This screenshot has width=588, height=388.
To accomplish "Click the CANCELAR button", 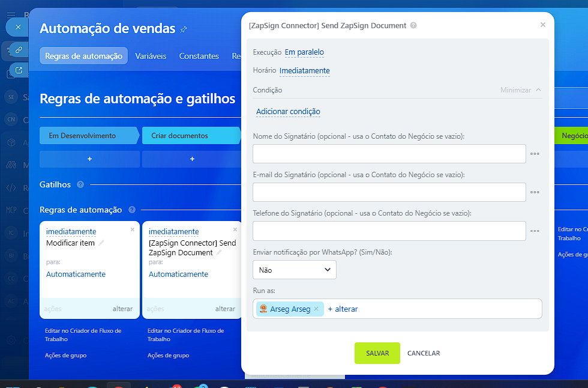I will pos(424,353).
